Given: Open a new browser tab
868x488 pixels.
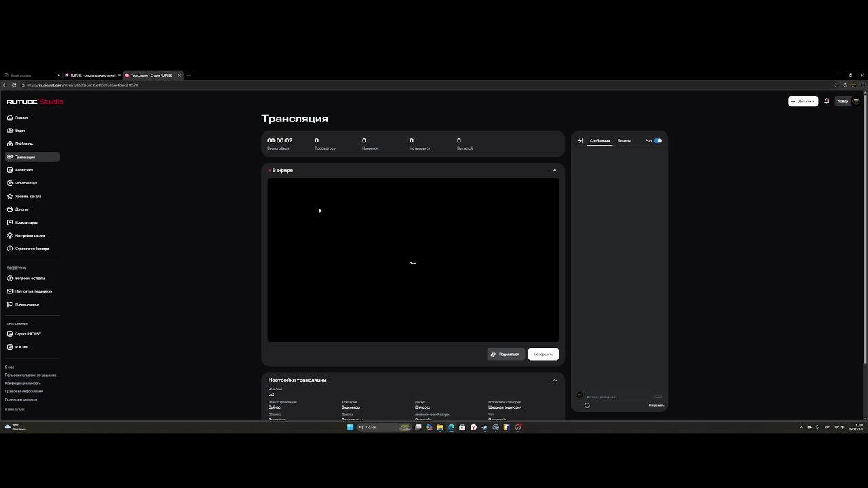Looking at the screenshot, I should [x=189, y=75].
